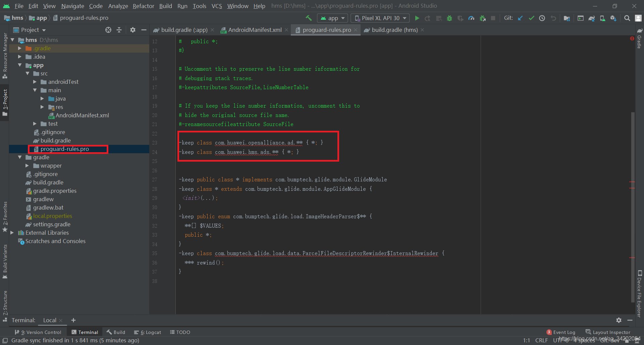Toggle the Build Variants tool window
The height and width of the screenshot is (345, 644).
(5, 262)
